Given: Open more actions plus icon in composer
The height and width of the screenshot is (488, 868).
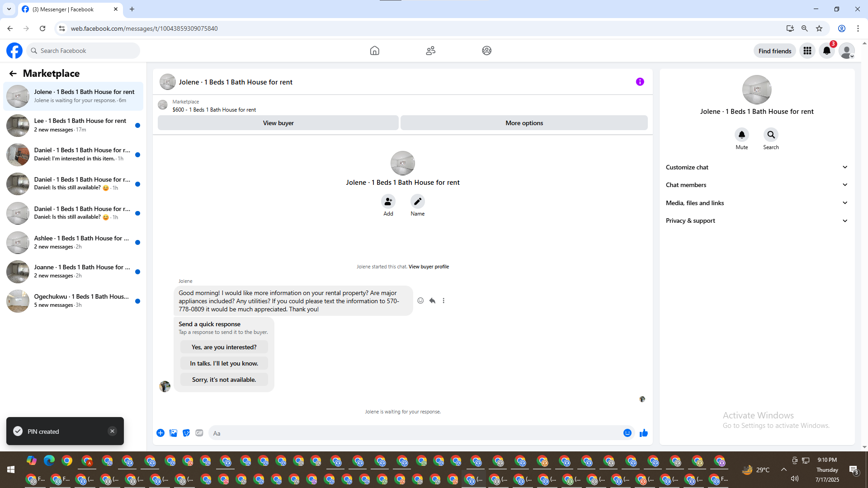Looking at the screenshot, I should tap(160, 433).
